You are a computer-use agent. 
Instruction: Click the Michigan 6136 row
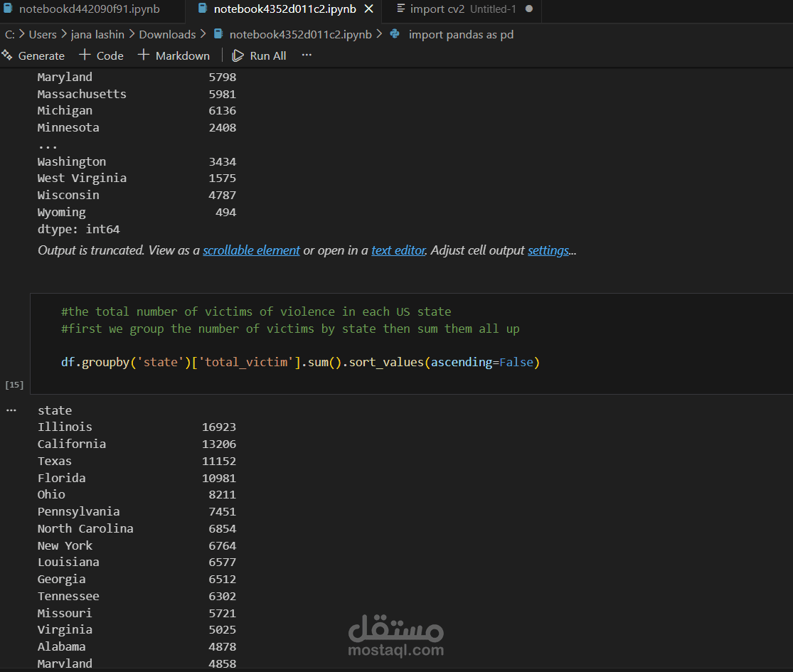point(137,111)
